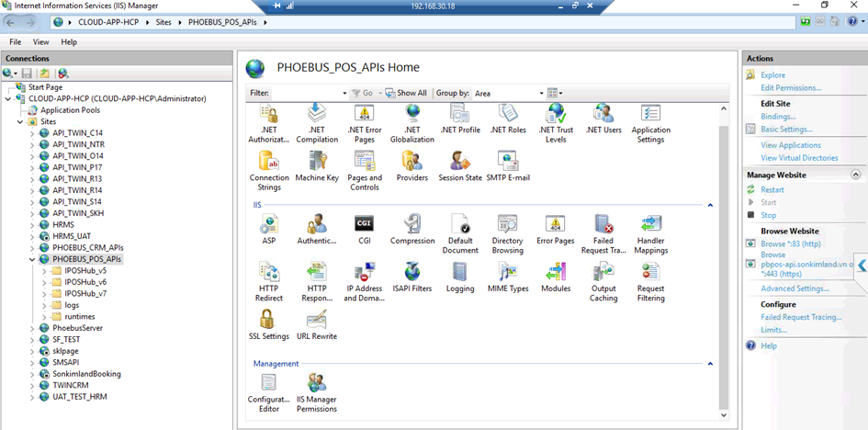Expand the IPOSHub_v5 tree node
868x430 pixels.
coord(44,271)
